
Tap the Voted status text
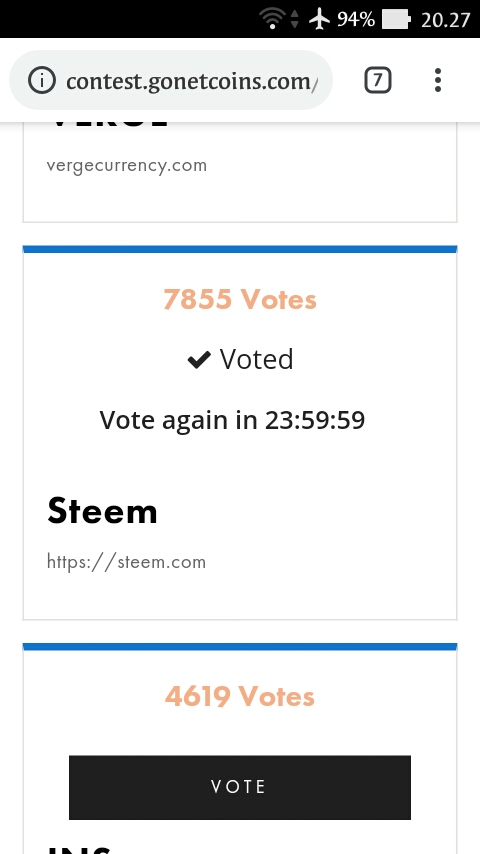pos(256,359)
